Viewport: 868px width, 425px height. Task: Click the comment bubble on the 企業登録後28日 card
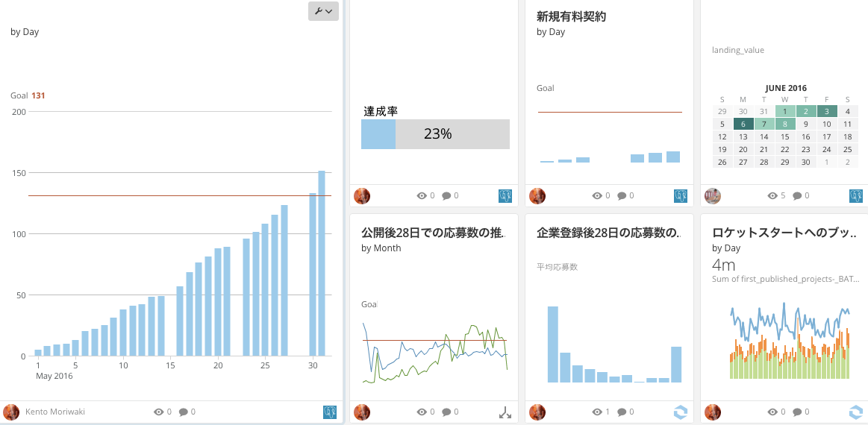pos(622,412)
